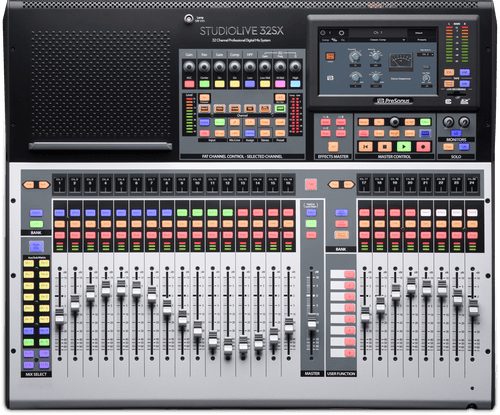Hit the blue button in the Monitors section
Image resolution: width=500 pixels, height=415 pixels.
(x=456, y=133)
